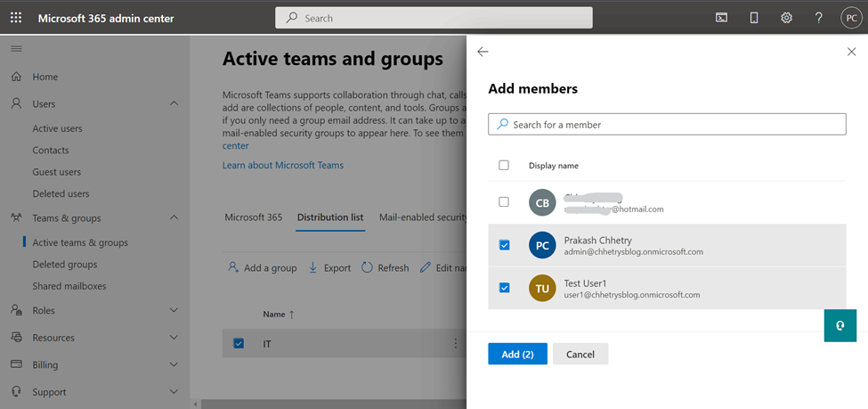Screen dimensions: 868x409
Task: Click Add a group toolbar button
Action: coord(263,267)
